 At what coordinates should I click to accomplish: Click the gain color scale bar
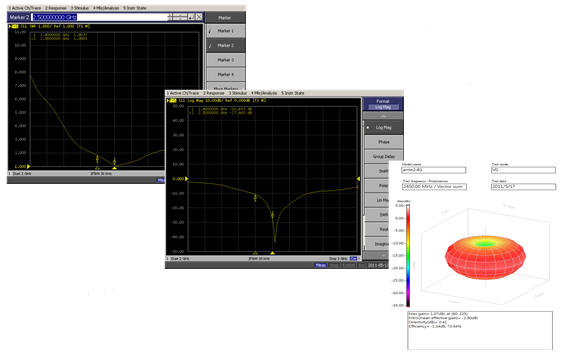point(408,256)
